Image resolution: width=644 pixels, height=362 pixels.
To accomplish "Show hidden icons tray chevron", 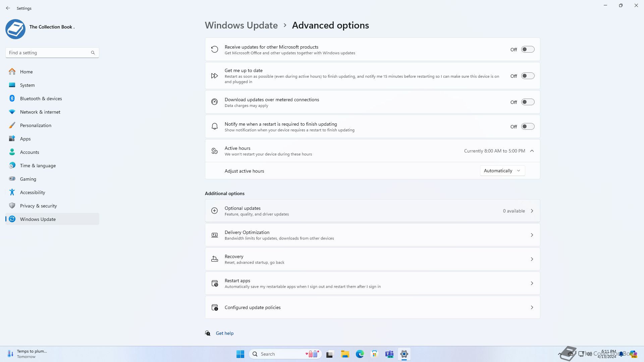I will pos(559,354).
